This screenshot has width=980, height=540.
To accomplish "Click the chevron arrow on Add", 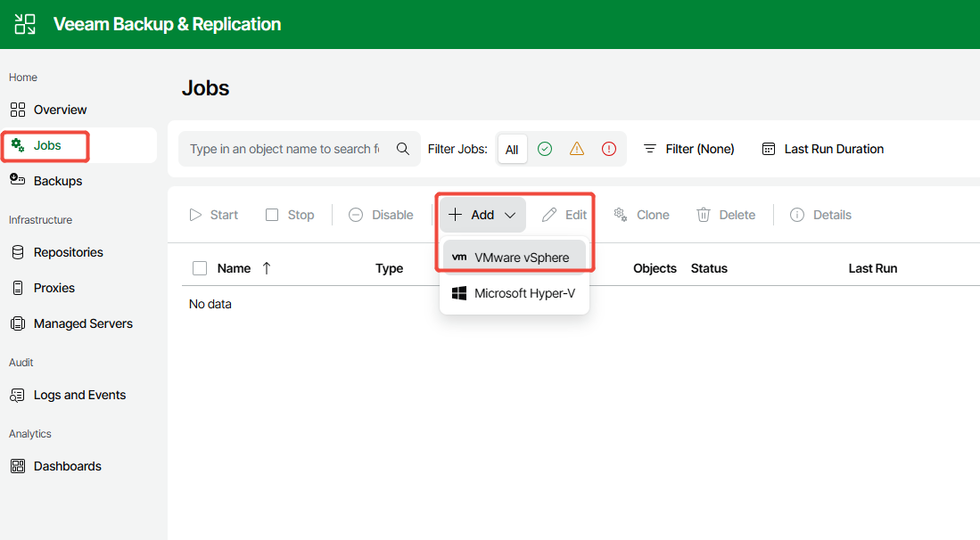I will tap(510, 216).
